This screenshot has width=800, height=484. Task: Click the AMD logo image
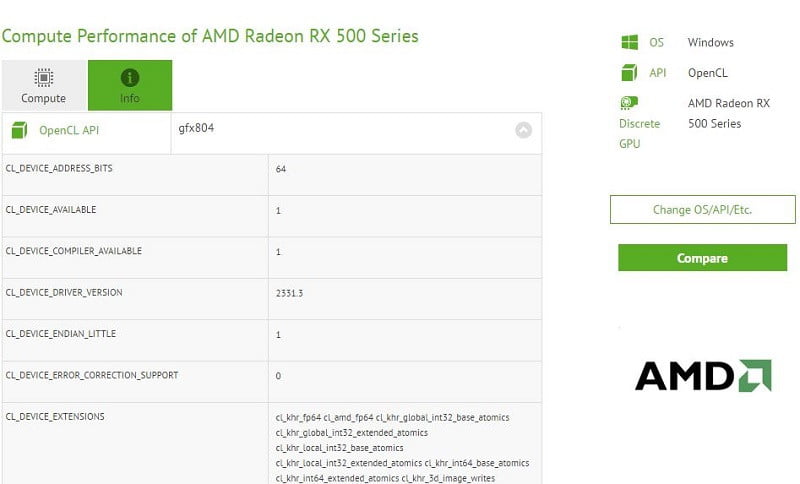[702, 375]
